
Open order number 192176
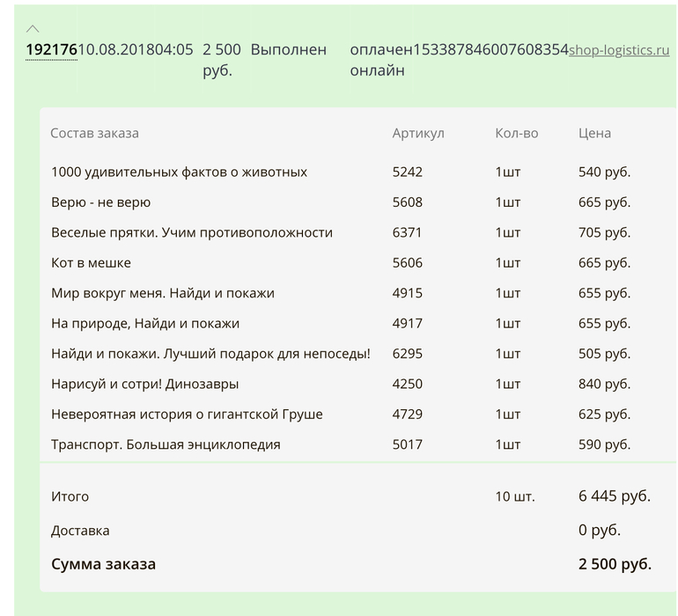(x=51, y=50)
